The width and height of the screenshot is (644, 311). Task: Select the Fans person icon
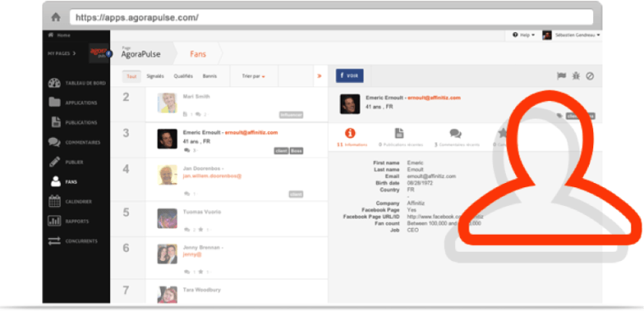point(55,181)
